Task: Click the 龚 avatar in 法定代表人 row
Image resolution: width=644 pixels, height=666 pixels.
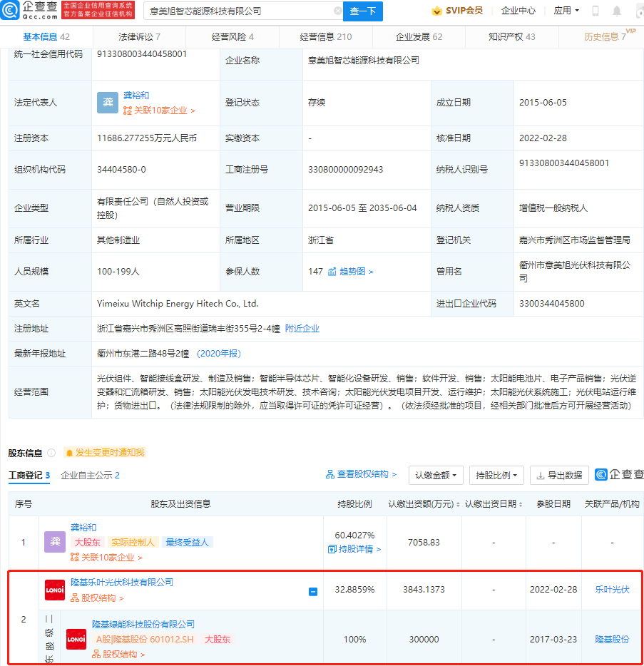Action: (108, 103)
